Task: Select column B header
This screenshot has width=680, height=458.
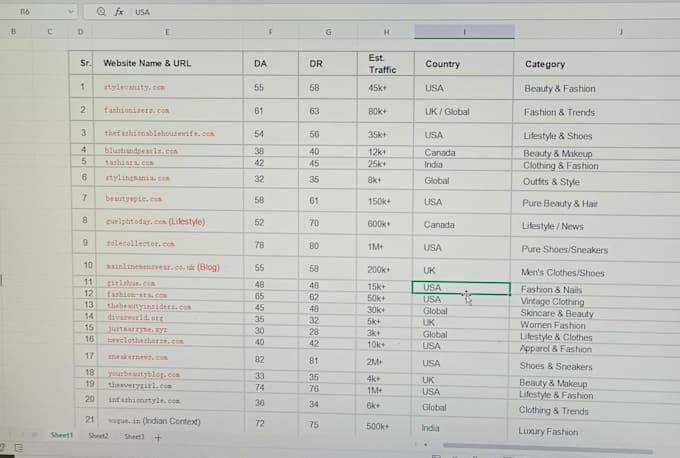Action: [13, 32]
